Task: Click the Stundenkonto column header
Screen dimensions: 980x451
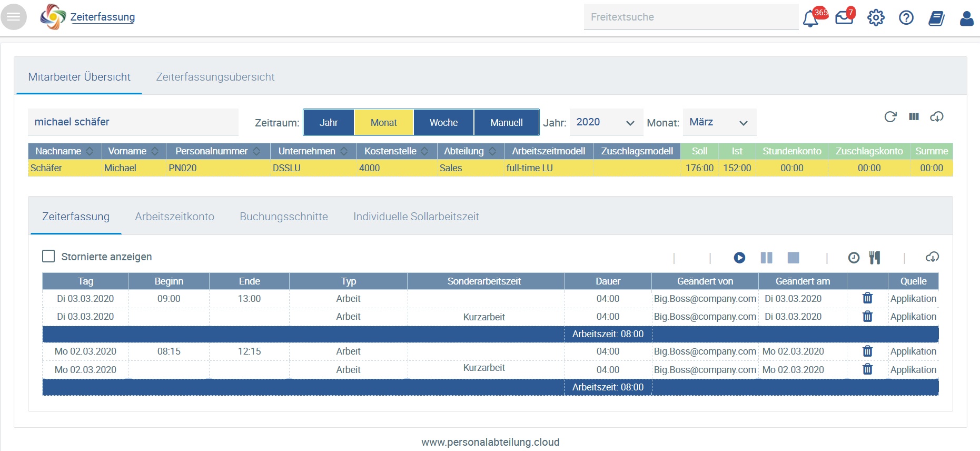Action: (792, 151)
